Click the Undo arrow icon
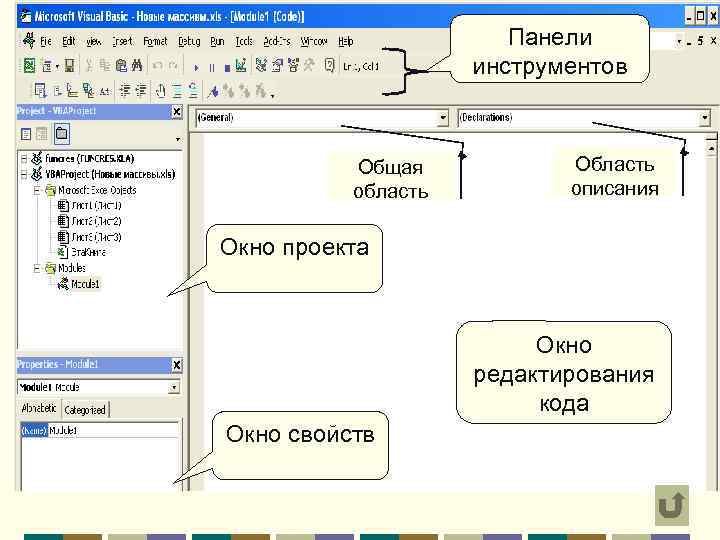 tap(158, 66)
